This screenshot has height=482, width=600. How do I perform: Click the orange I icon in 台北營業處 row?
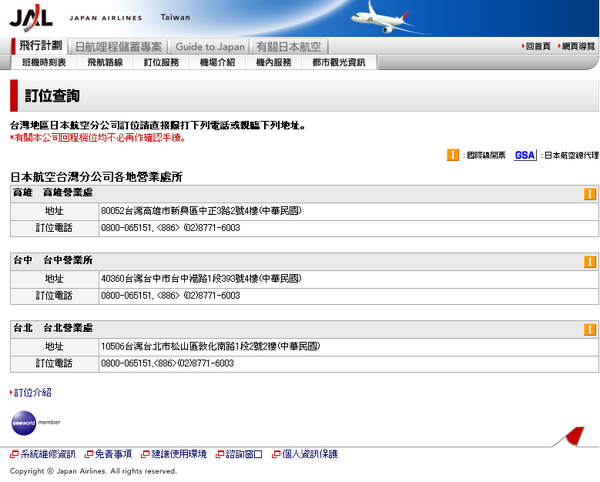(x=590, y=329)
